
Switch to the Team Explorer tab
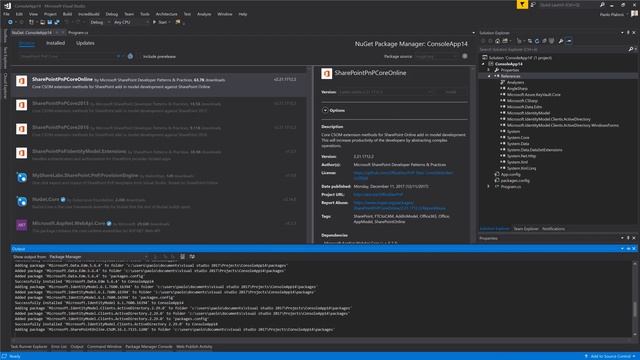(526, 229)
